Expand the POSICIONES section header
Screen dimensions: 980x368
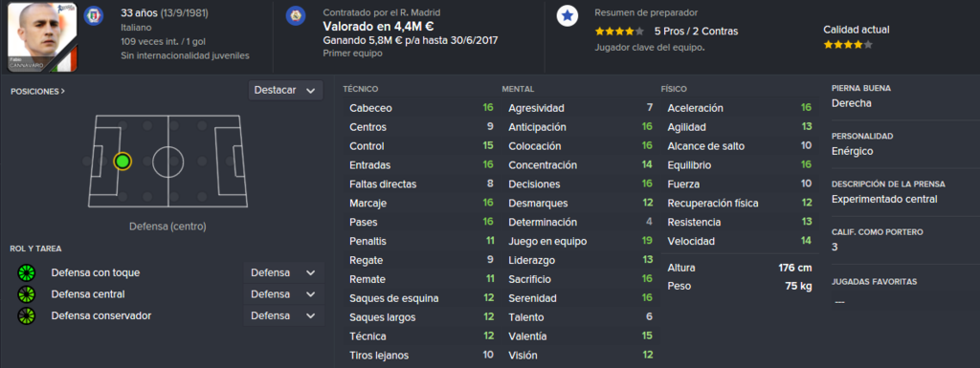click(37, 91)
